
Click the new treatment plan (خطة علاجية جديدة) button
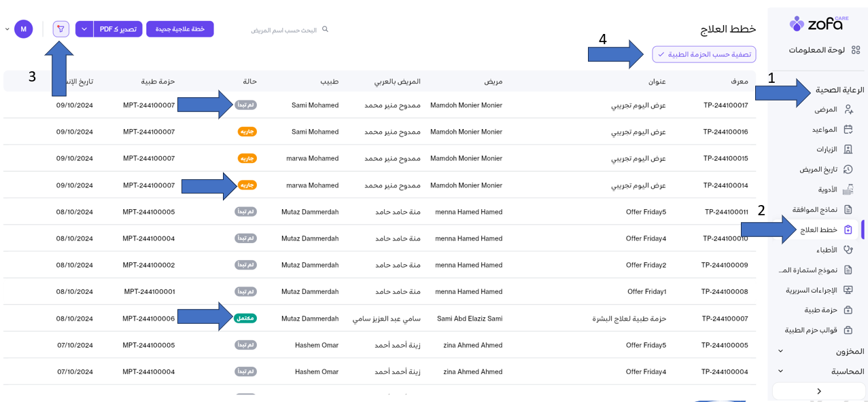tap(179, 29)
